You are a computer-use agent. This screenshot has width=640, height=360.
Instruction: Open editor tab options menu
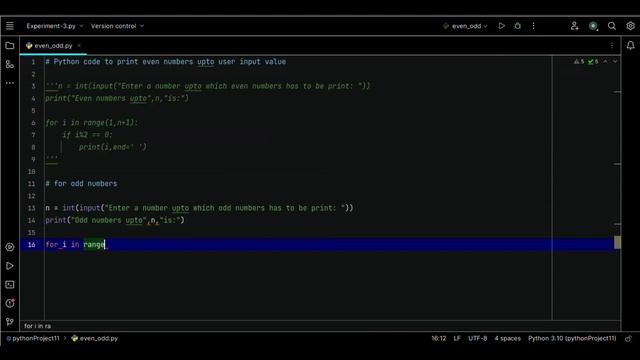(x=611, y=46)
